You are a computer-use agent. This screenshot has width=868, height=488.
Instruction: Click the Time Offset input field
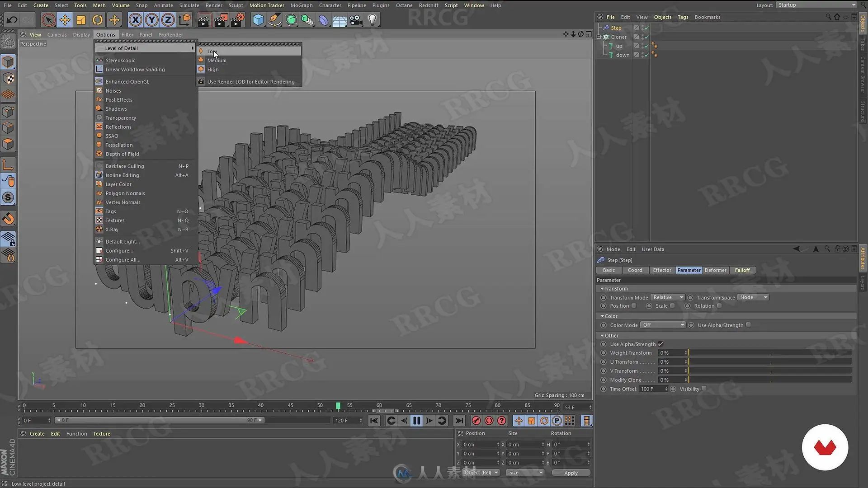(651, 389)
